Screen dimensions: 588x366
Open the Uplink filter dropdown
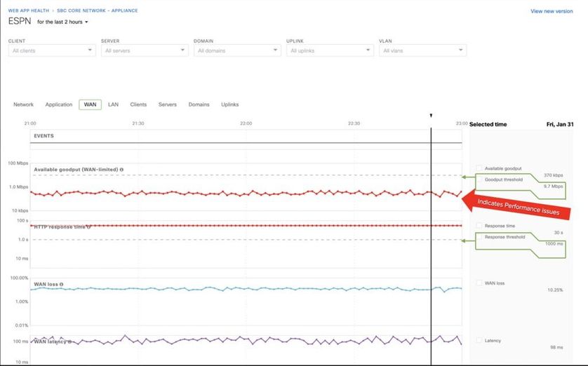330,50
